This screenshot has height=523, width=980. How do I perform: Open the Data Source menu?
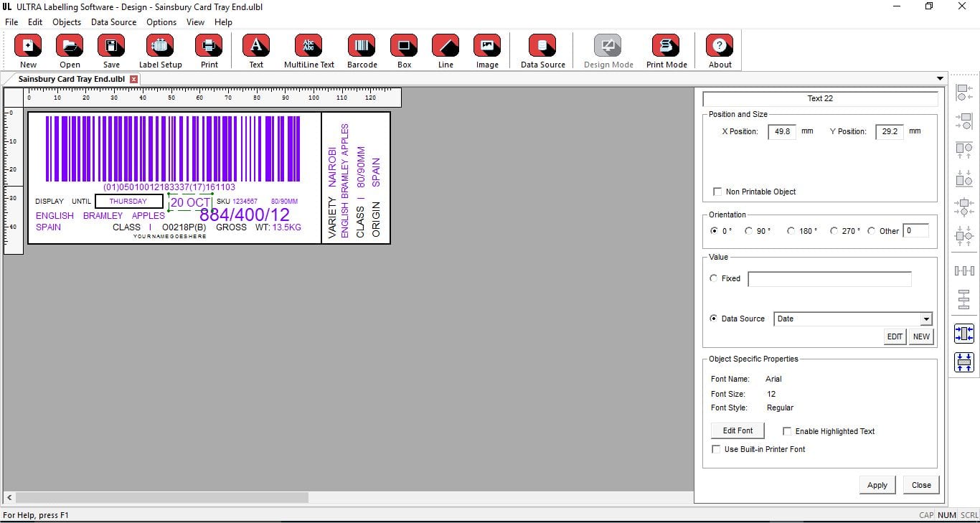(113, 22)
